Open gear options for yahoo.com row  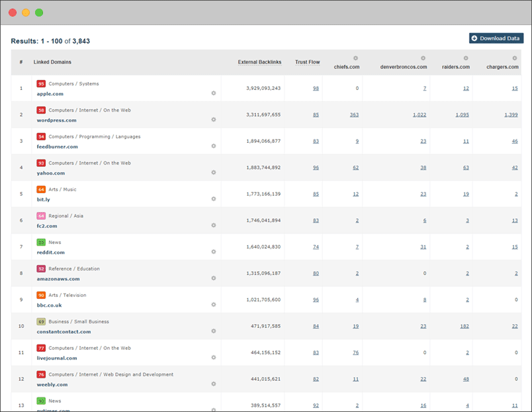[214, 172]
